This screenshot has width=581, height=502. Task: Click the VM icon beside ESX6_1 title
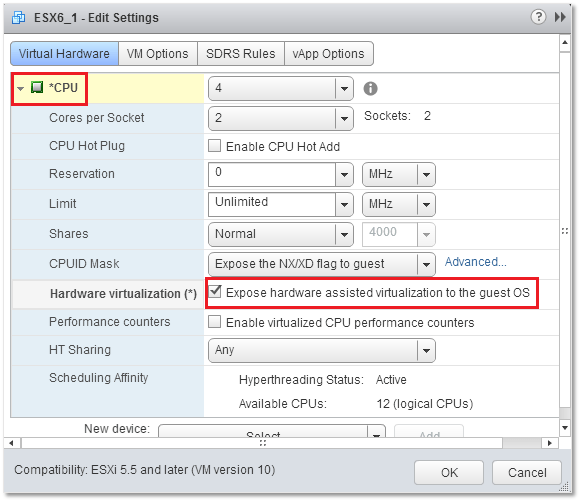point(19,17)
